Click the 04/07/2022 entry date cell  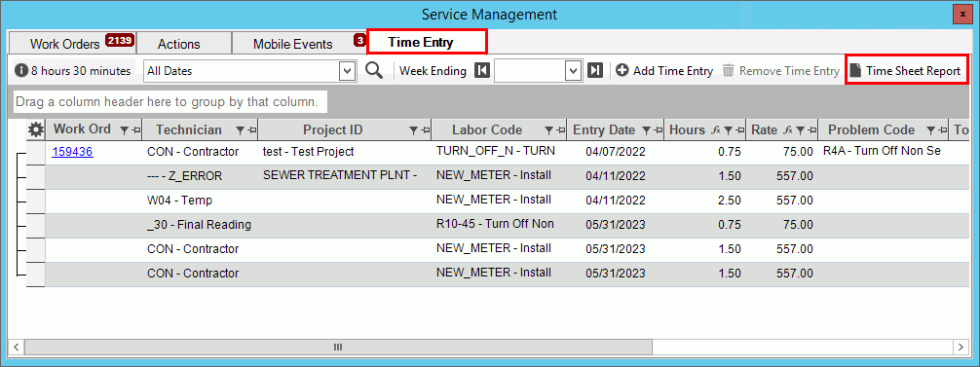pyautogui.click(x=616, y=152)
